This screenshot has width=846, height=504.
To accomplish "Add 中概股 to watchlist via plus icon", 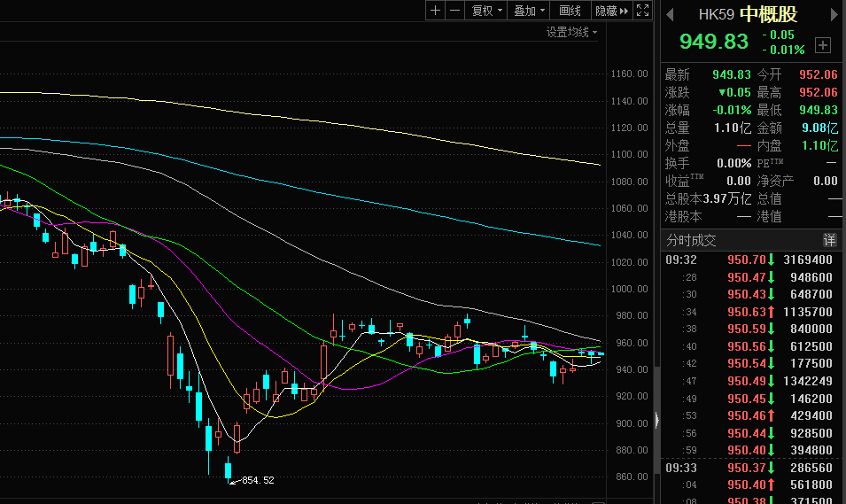I will [823, 44].
